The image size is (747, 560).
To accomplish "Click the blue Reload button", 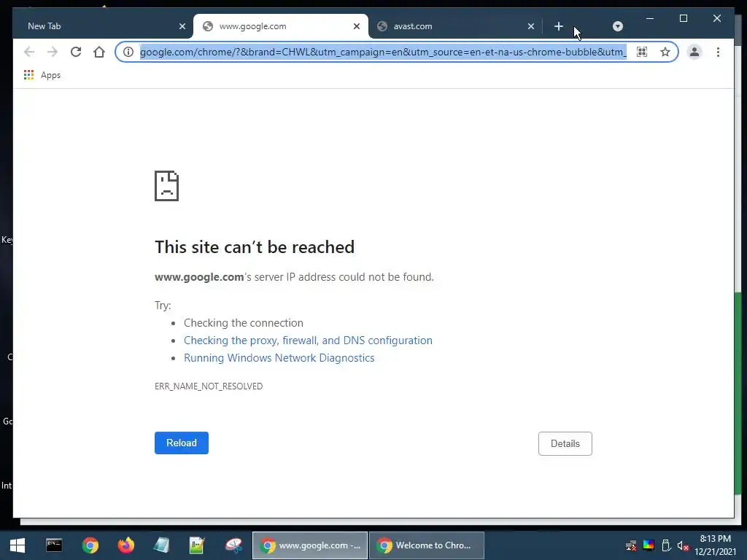I will pos(182,443).
